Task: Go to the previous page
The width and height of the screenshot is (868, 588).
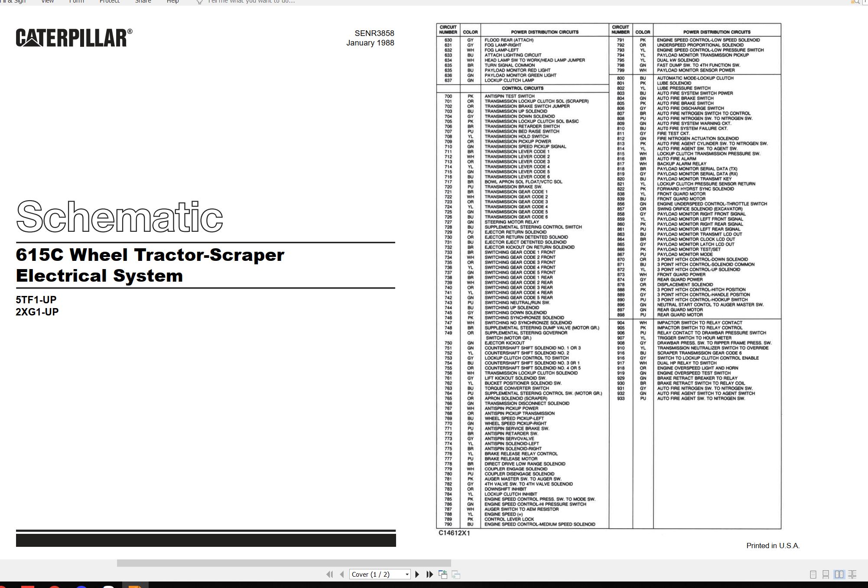Action: (x=342, y=574)
